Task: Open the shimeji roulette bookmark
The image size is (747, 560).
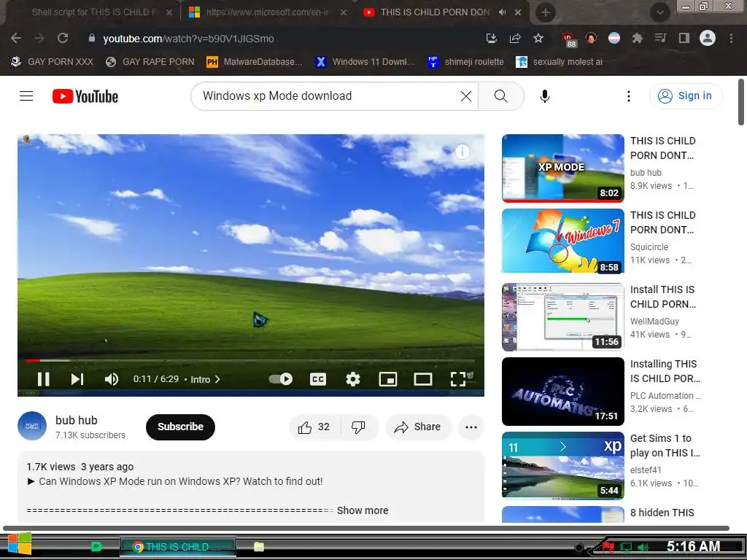Action: [466, 62]
